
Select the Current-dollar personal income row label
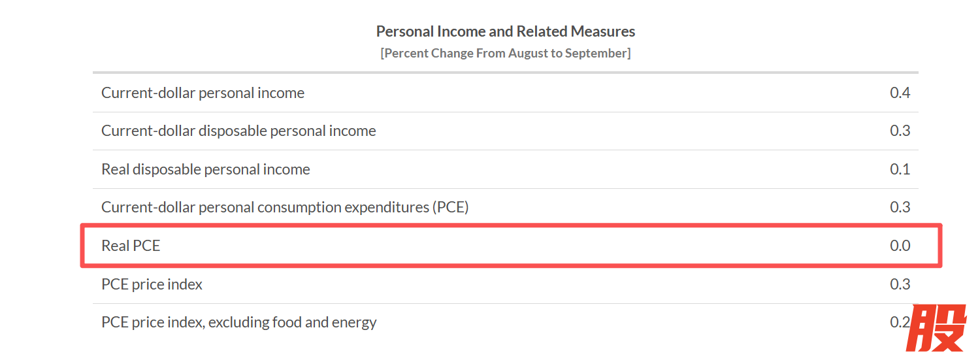pos(203,93)
